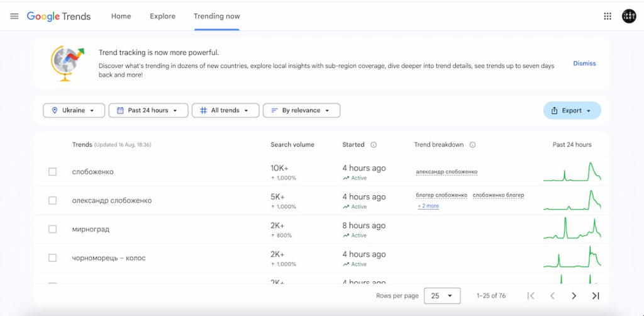Select the Trending now tab
This screenshot has width=644, height=316.
[217, 16]
